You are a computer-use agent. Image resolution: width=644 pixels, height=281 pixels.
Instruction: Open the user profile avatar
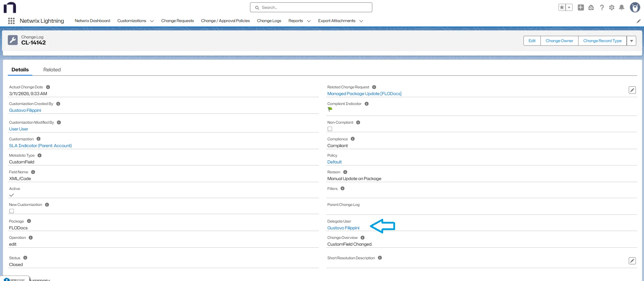[635, 7]
